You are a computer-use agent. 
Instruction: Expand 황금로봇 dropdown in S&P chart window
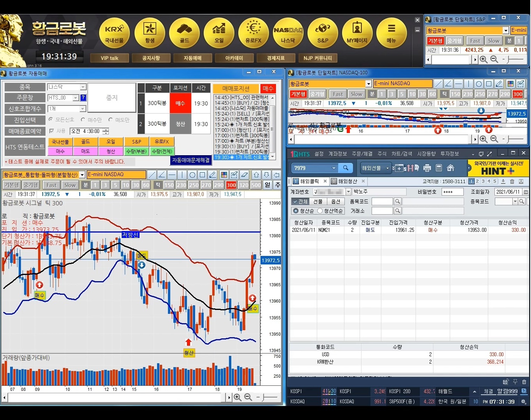pos(506,30)
